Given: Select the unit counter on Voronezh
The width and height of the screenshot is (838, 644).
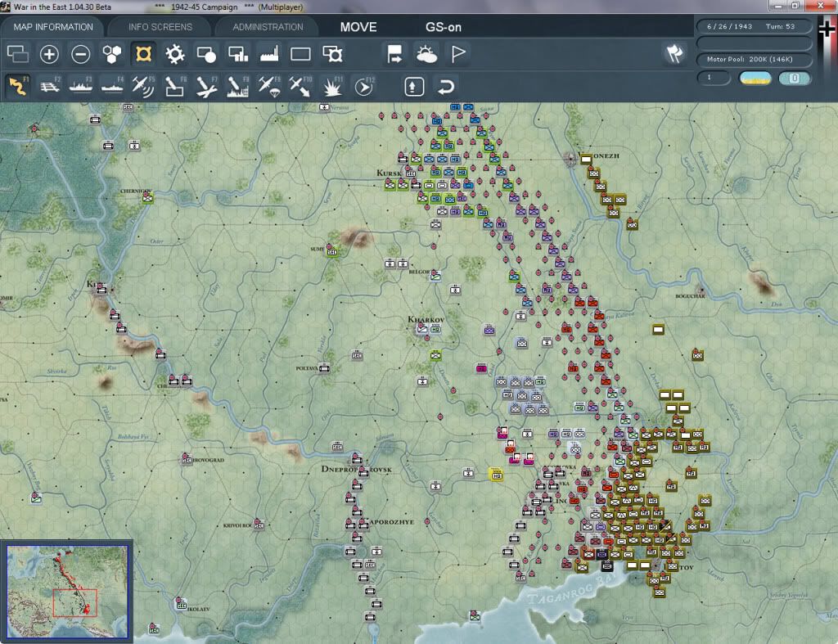Looking at the screenshot, I should click(586, 159).
